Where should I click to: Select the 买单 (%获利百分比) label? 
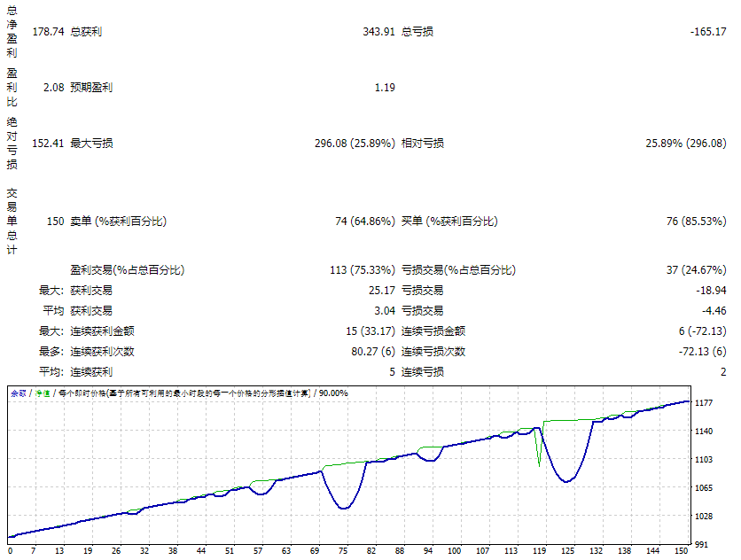coord(449,222)
